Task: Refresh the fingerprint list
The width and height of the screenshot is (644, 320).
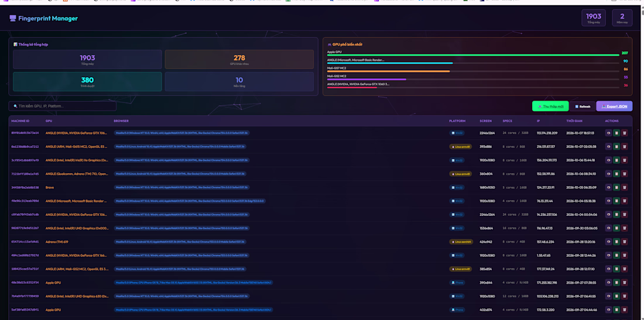Action: [583, 106]
